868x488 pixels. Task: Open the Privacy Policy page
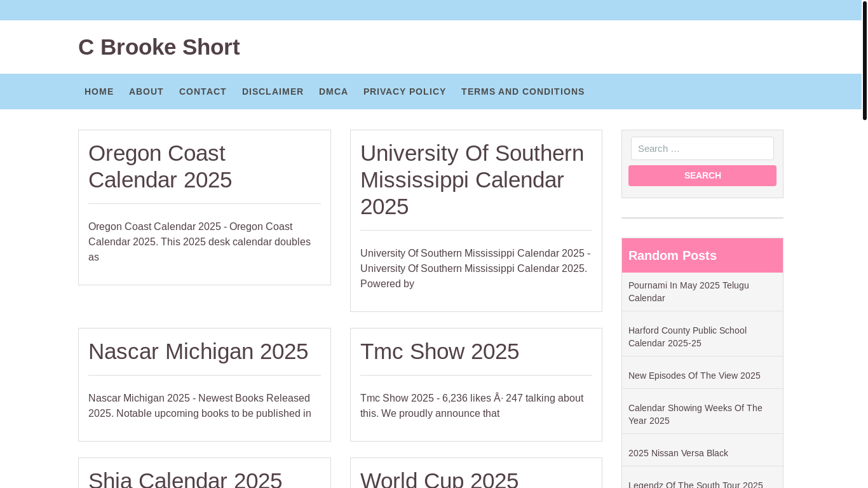[x=405, y=91]
